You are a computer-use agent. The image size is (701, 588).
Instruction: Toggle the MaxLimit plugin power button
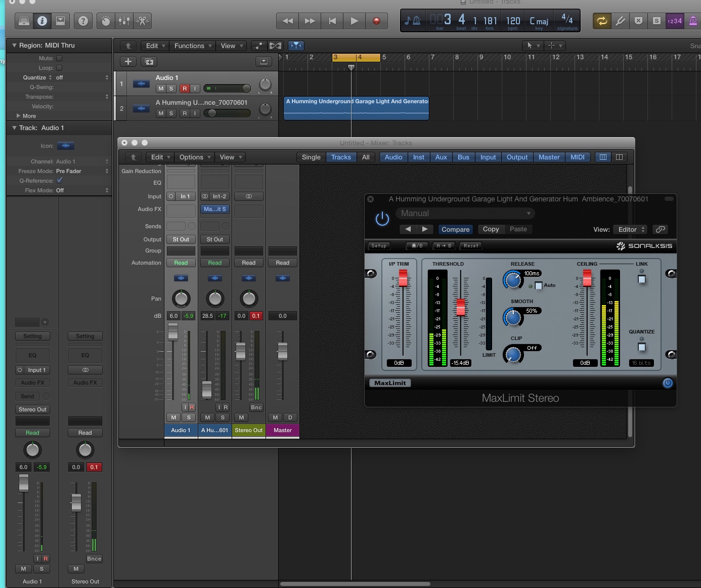tap(382, 219)
